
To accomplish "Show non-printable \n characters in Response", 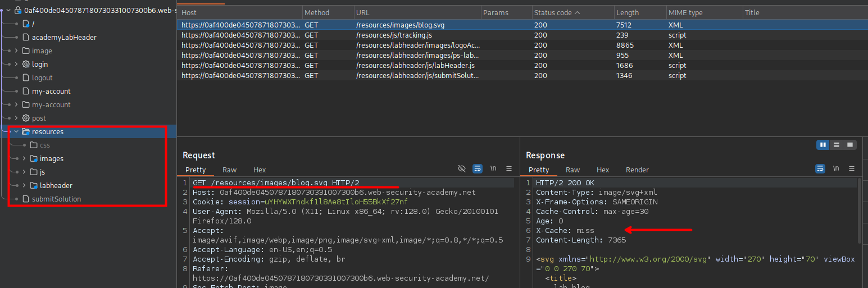I will point(835,168).
